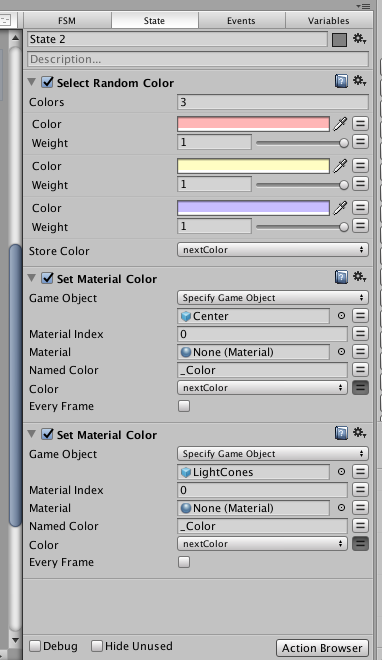Enable Every Frame in LightCones action

tap(184, 562)
